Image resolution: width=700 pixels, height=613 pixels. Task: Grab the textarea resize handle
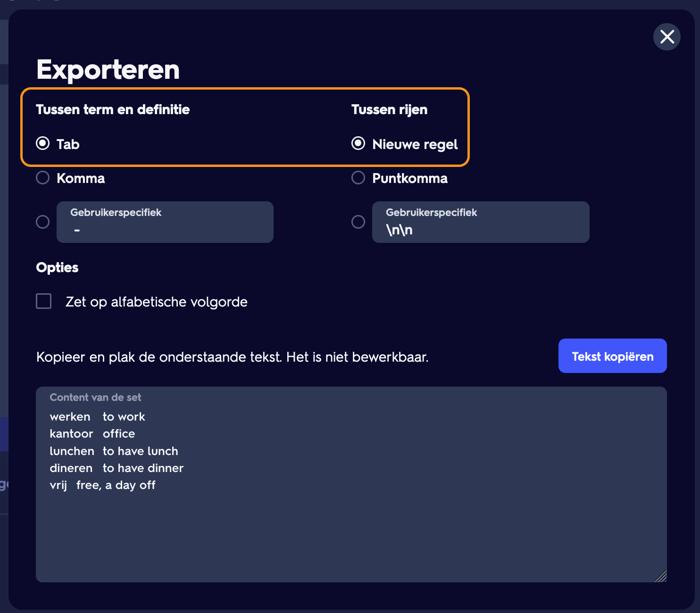[x=661, y=576]
